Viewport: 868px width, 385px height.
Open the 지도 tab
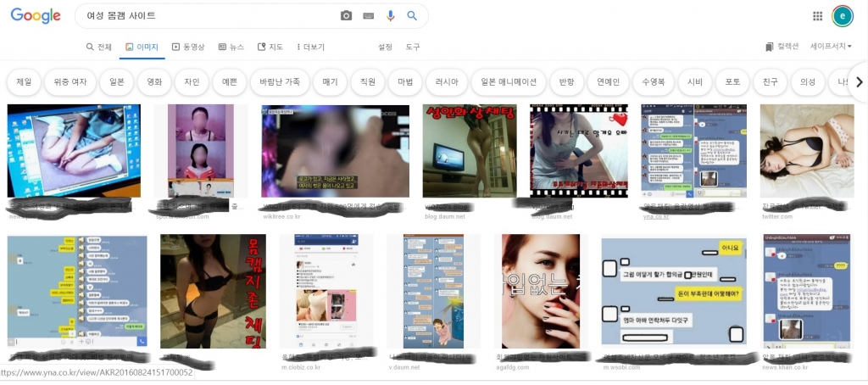[x=270, y=47]
